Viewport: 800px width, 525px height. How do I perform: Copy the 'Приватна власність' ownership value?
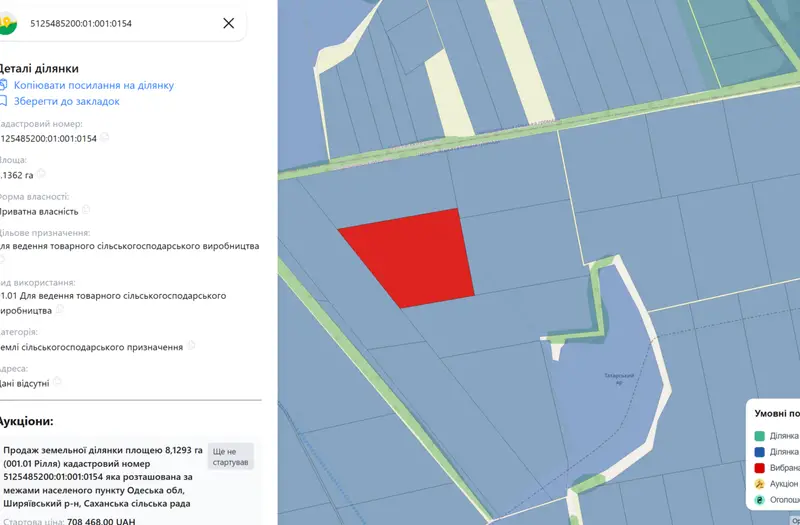tap(86, 210)
